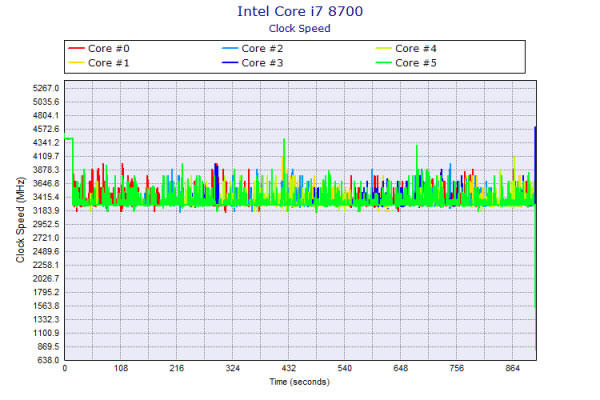Image resolution: width=600 pixels, height=400 pixels.
Task: Click the 2721.0 y-axis value
Action: coord(46,238)
